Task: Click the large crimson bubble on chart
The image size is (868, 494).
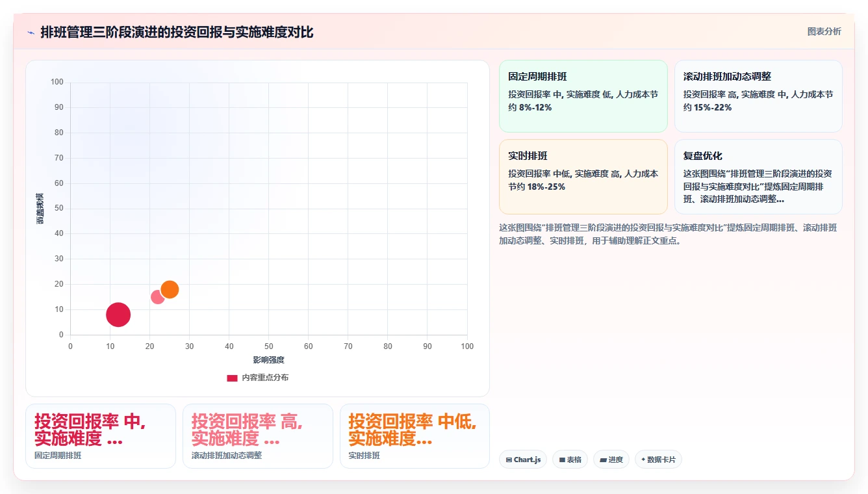Action: tap(118, 315)
